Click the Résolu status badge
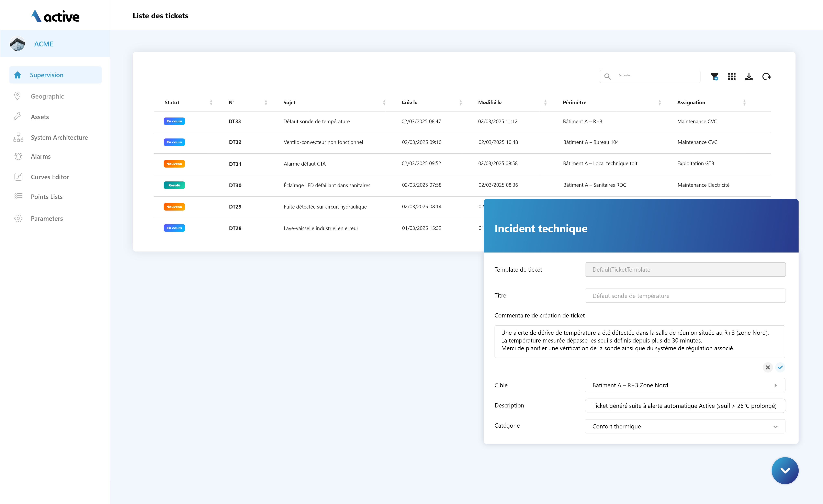 [174, 185]
